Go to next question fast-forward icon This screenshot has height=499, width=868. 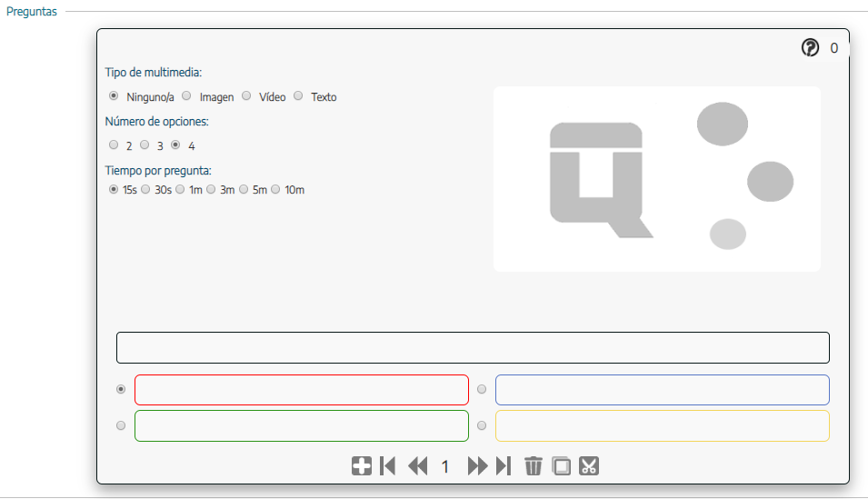477,466
